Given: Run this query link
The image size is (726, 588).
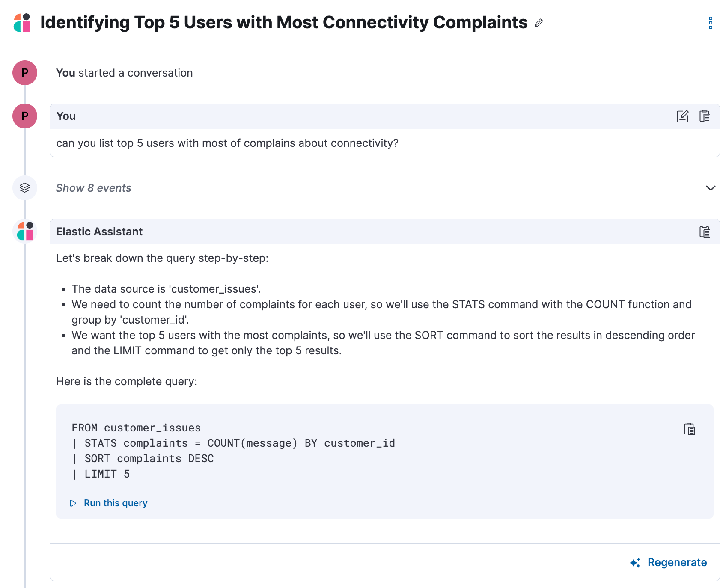Looking at the screenshot, I should pos(116,503).
